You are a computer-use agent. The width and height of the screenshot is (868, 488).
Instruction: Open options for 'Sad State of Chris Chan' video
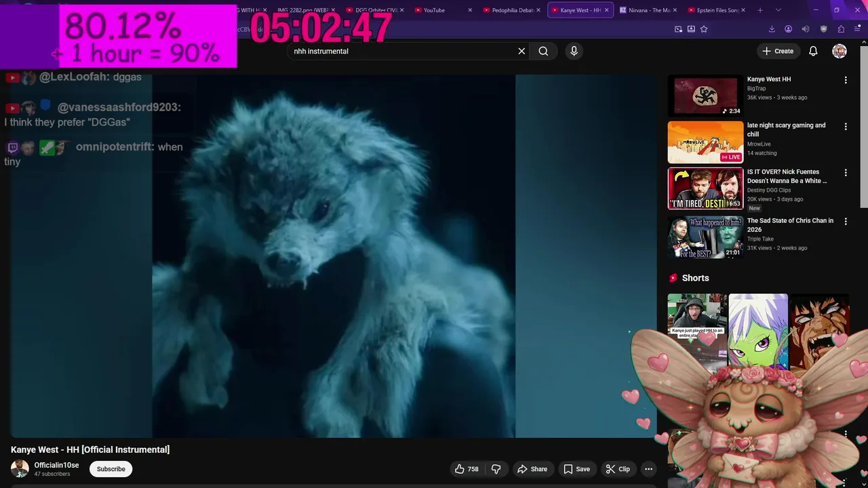(846, 222)
